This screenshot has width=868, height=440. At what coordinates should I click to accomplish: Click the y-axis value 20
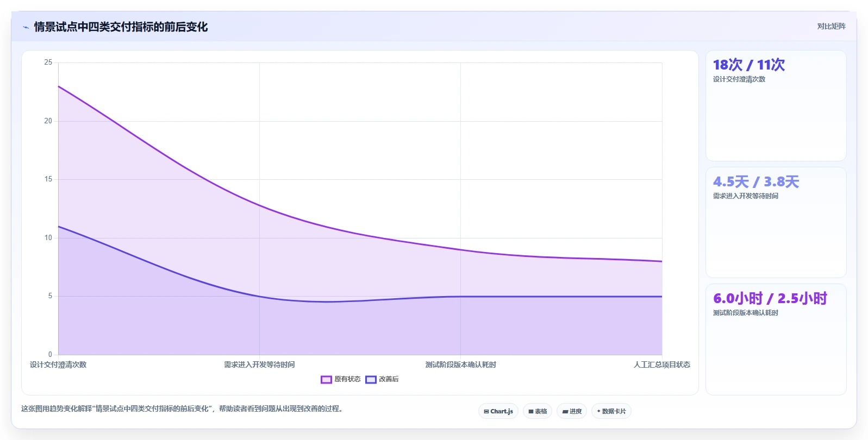click(48, 121)
